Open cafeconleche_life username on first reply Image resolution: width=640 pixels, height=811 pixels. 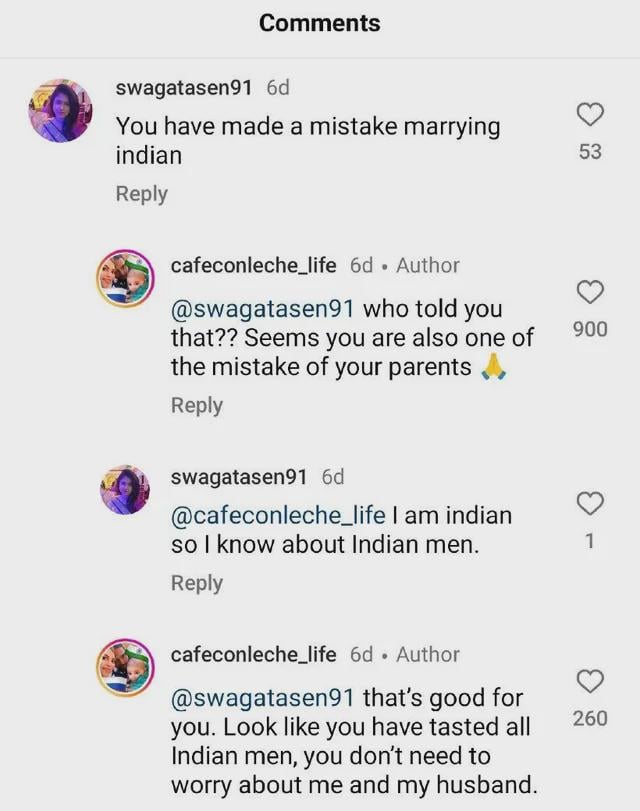coord(254,266)
